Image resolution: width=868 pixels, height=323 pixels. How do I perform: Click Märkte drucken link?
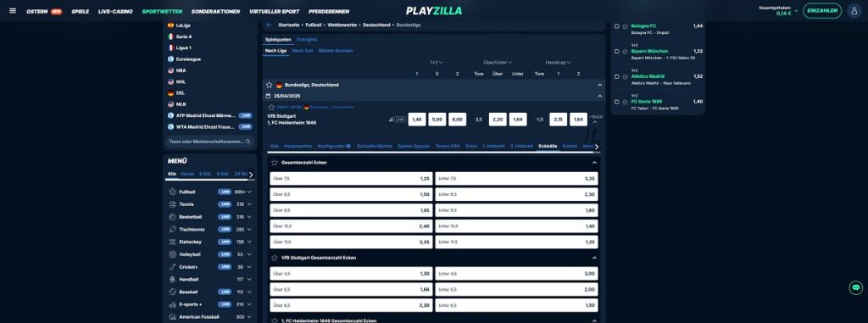coord(336,50)
